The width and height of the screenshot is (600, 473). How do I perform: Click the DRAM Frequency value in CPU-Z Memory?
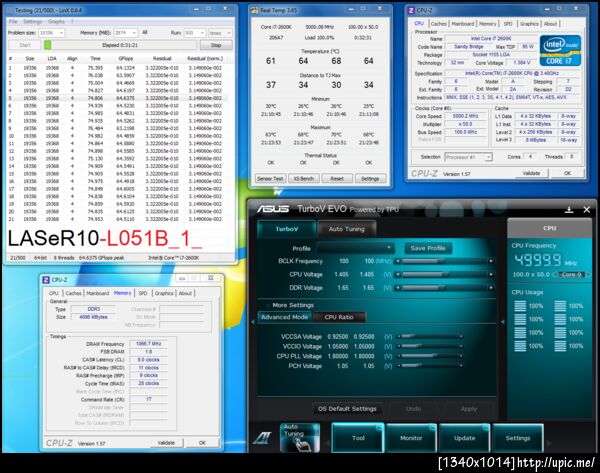pyautogui.click(x=148, y=344)
